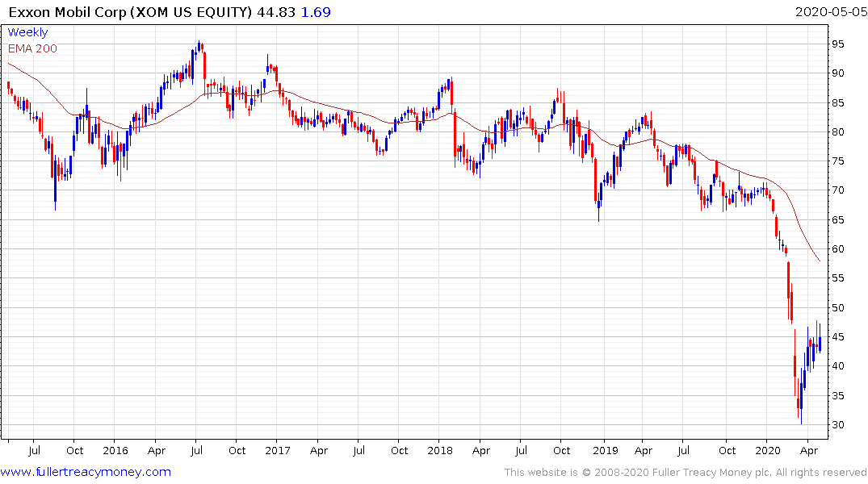The height and width of the screenshot is (484, 868).
Task: Click the copyright notice 'Fuller Treacy Money plc'
Action: click(x=711, y=473)
